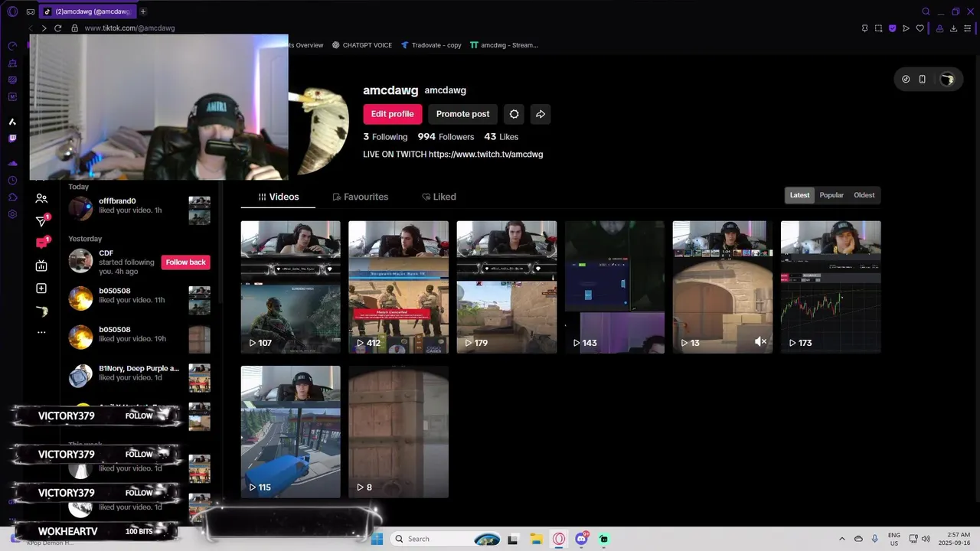Image resolution: width=980 pixels, height=551 pixels.
Task: Open the send (flow) arrow icon
Action: point(906,28)
